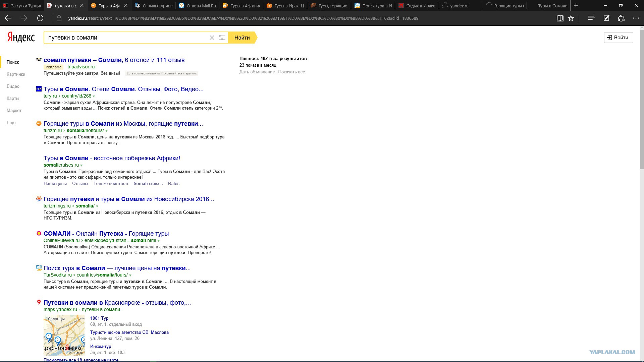Open the Reading view icon
This screenshot has width=644, height=362.
click(560, 18)
